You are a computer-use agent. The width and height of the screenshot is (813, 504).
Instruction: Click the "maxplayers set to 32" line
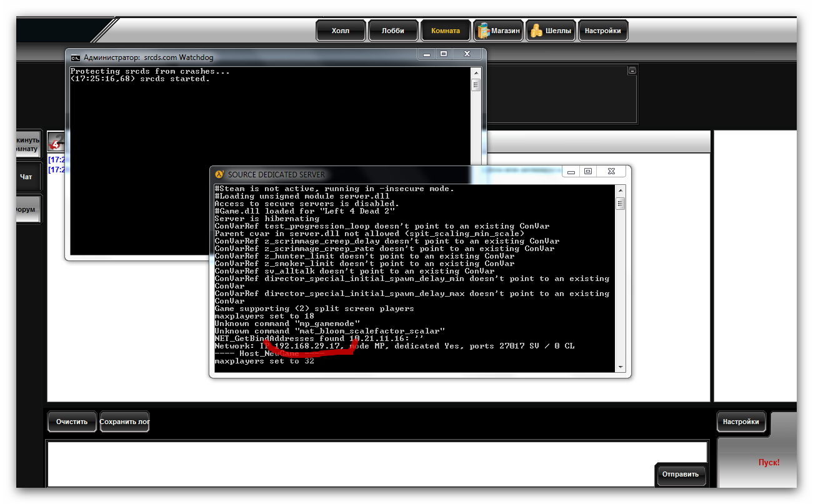tap(264, 361)
